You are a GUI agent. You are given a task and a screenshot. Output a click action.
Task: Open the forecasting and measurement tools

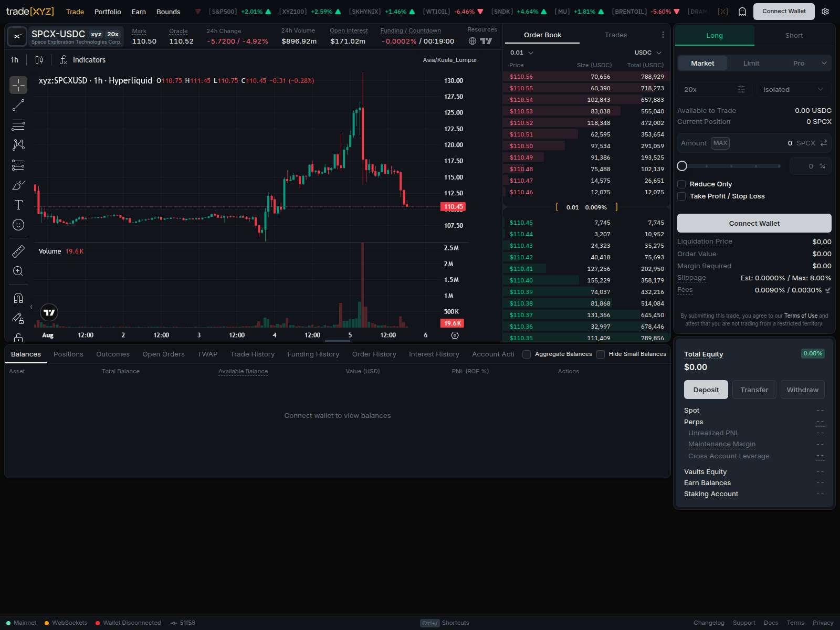tap(18, 165)
